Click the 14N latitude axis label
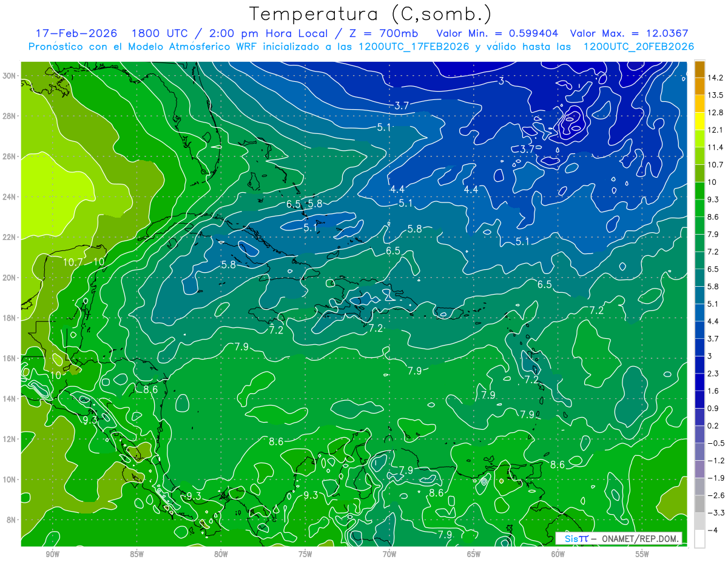Viewport: 728px width, 562px height. coord(9,399)
